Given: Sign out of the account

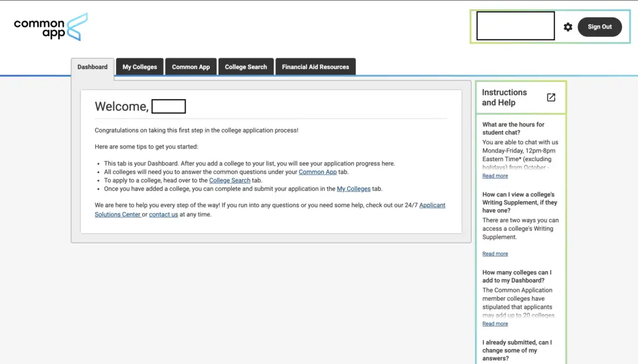Looking at the screenshot, I should (599, 27).
